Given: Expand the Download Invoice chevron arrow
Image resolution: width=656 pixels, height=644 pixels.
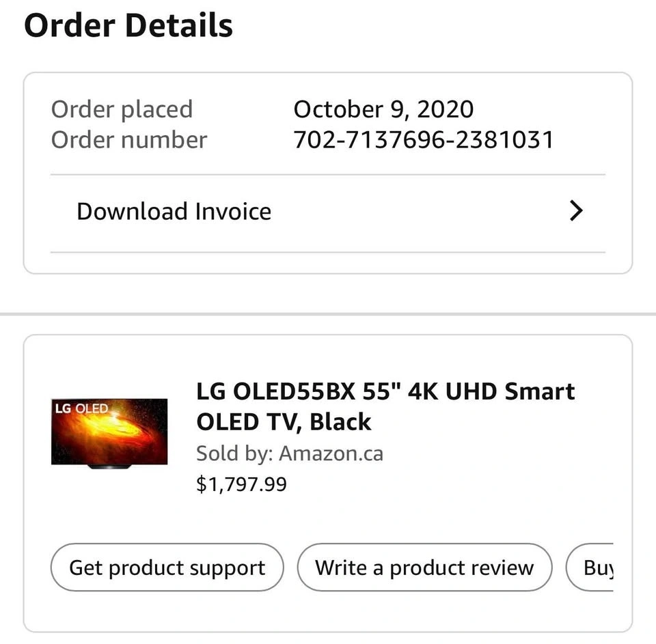Looking at the screenshot, I should pos(576,211).
